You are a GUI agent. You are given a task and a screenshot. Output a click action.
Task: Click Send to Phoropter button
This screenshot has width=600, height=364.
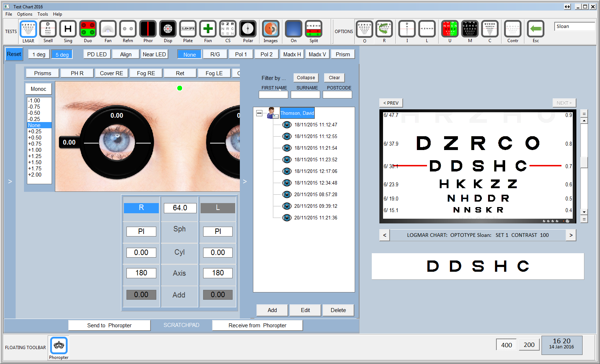click(109, 325)
